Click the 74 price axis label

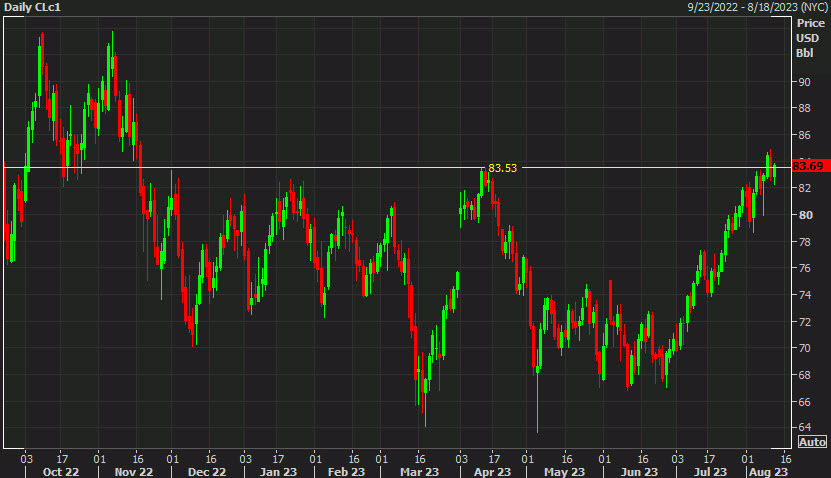coord(805,295)
